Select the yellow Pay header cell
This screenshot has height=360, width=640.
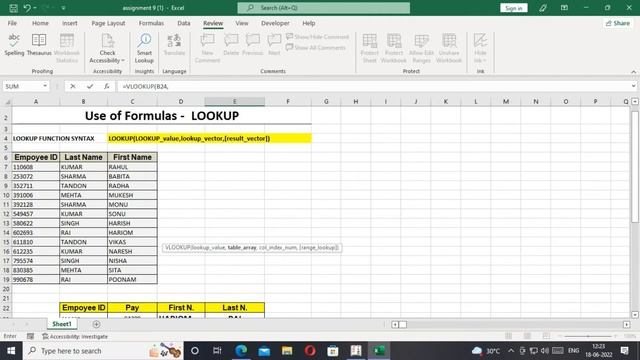tap(132, 308)
